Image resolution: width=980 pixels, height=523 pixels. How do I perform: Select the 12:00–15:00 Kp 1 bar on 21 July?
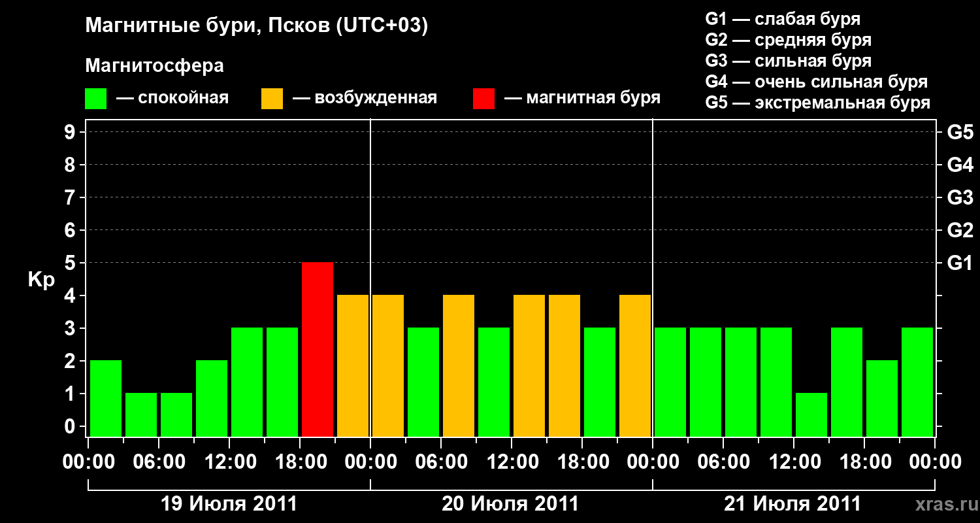click(x=811, y=414)
